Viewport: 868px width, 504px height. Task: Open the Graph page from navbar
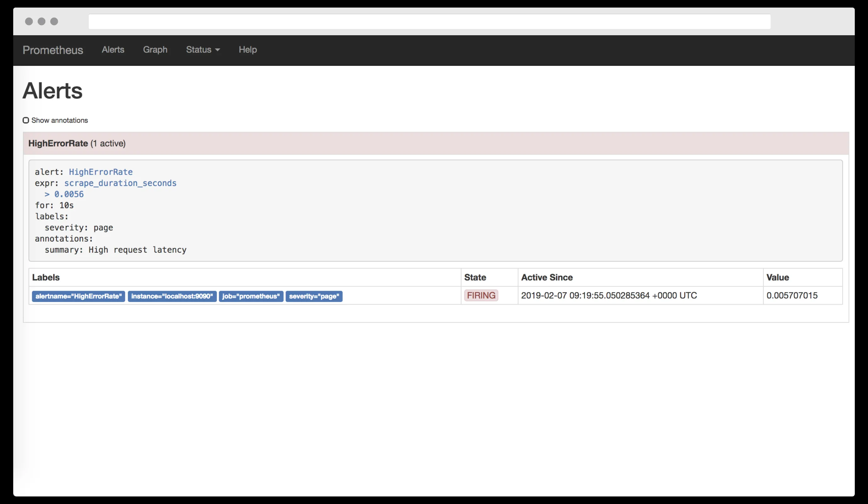(155, 50)
